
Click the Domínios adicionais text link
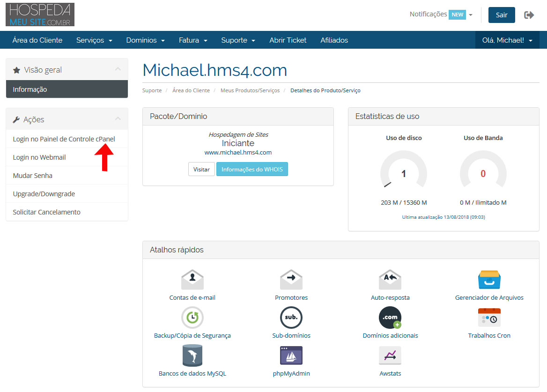(390, 335)
